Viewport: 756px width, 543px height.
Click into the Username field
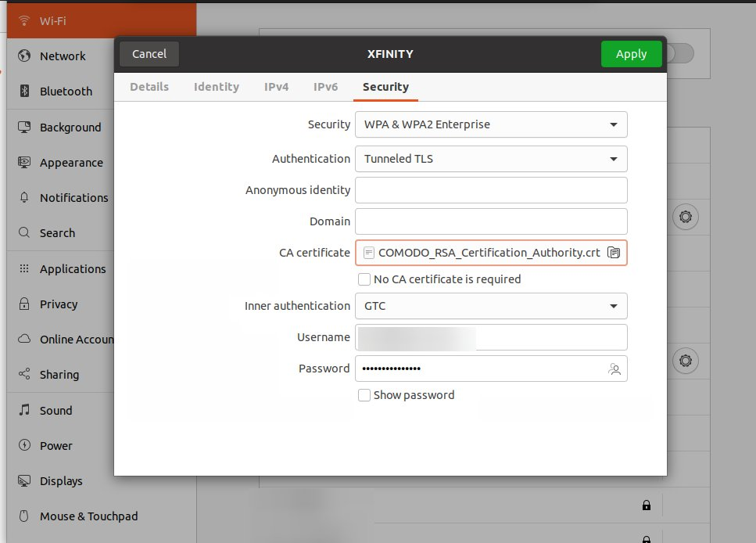click(491, 337)
